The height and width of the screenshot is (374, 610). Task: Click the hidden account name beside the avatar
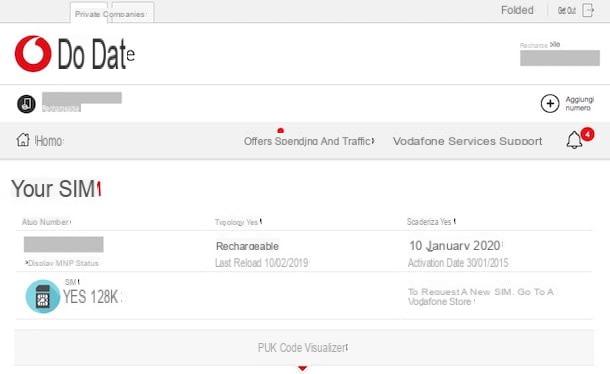(82, 98)
